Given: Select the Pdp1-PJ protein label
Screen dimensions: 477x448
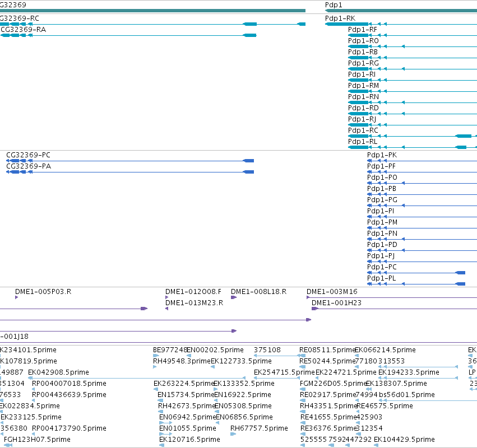Looking at the screenshot, I should pos(381,256).
